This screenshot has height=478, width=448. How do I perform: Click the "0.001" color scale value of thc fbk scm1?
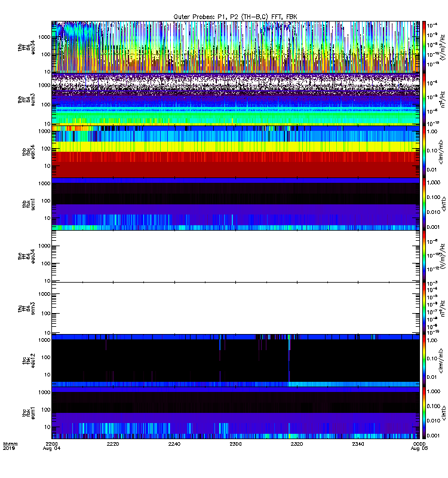tap(434, 436)
